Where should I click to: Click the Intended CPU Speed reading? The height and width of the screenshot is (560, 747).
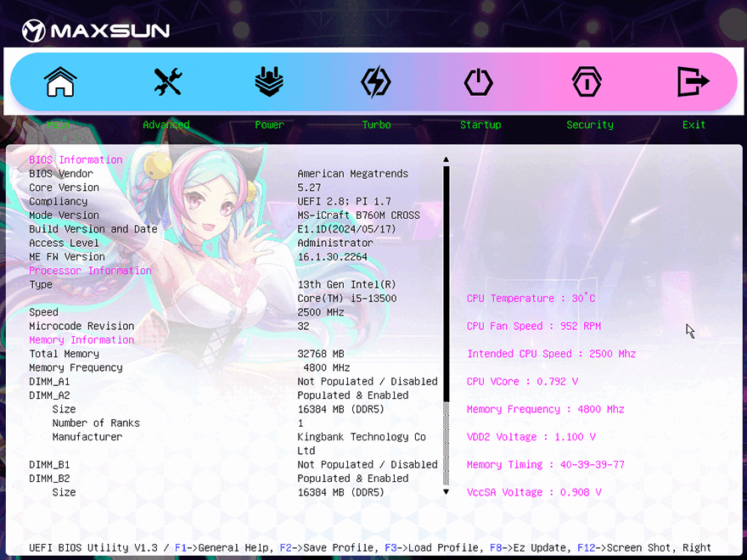point(551,354)
